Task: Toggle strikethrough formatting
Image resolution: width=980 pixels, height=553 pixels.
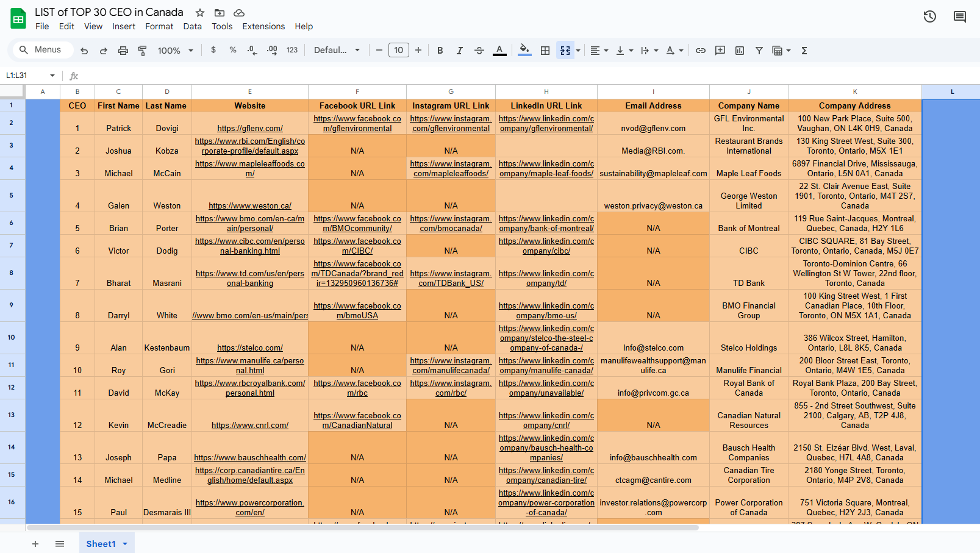Action: click(x=479, y=51)
